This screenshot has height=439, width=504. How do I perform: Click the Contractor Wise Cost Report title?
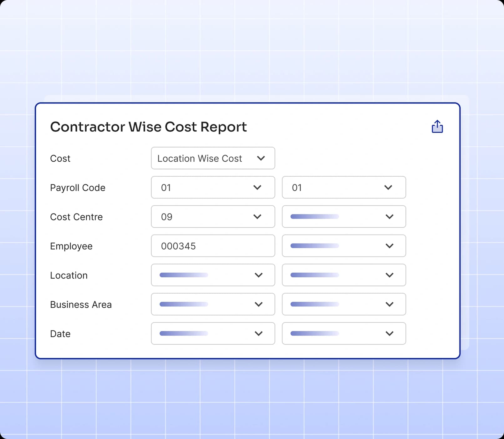[148, 127]
